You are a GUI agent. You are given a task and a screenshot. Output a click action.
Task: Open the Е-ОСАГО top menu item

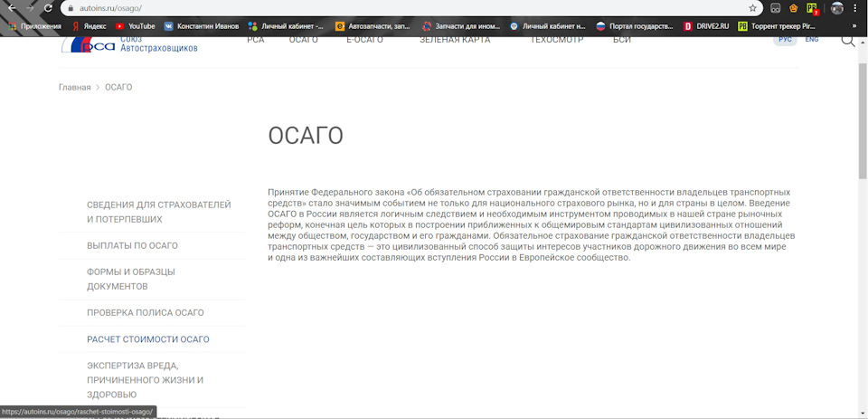[364, 39]
